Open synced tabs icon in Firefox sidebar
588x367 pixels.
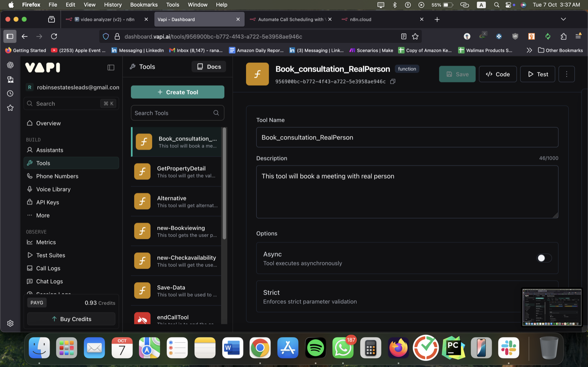click(x=10, y=80)
